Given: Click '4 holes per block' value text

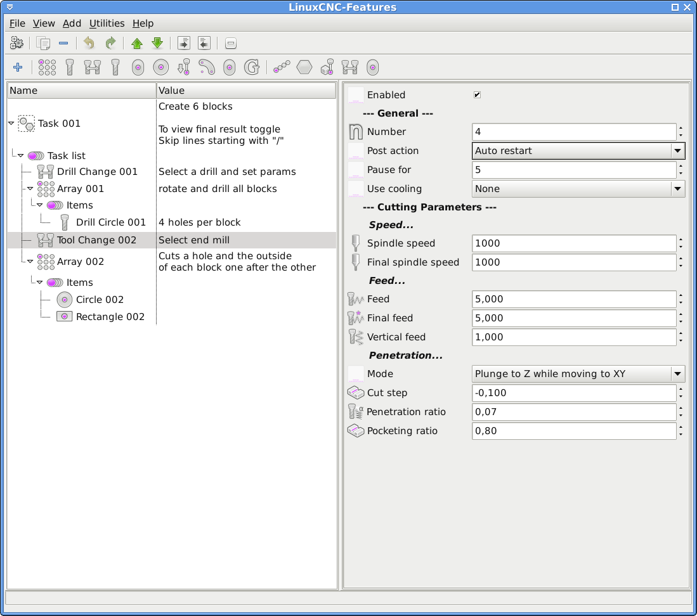Looking at the screenshot, I should pyautogui.click(x=200, y=222).
